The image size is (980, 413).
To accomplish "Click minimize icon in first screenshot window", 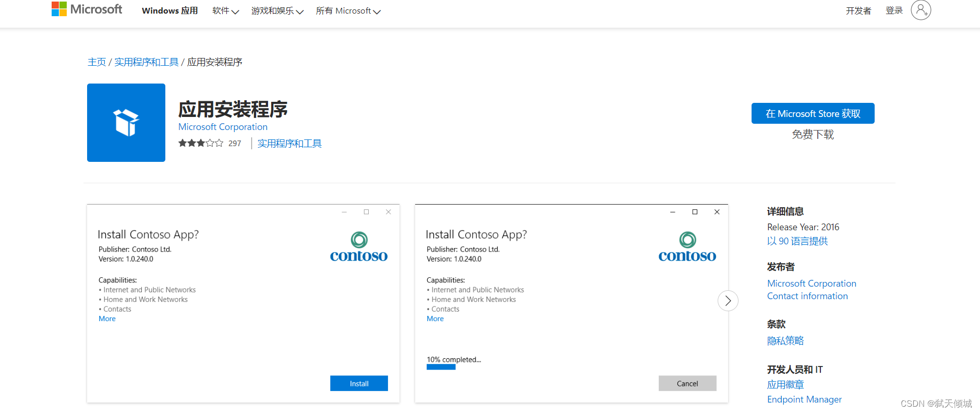I will coord(344,212).
